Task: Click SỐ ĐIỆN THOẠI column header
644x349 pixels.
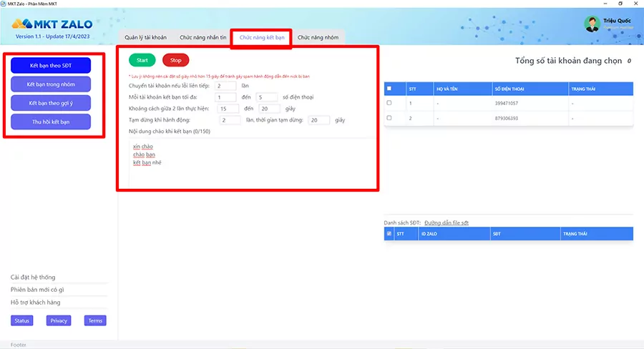Action: [530, 89]
